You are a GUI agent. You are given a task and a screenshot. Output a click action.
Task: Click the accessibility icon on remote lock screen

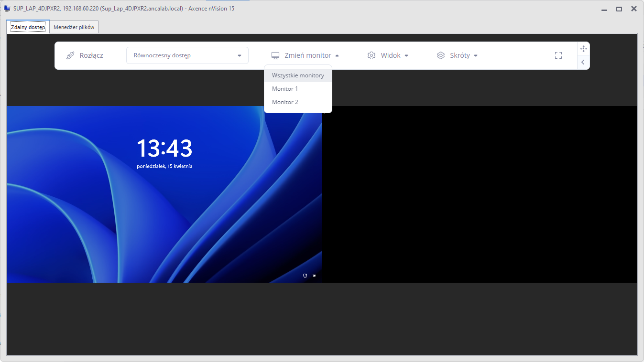click(x=314, y=276)
